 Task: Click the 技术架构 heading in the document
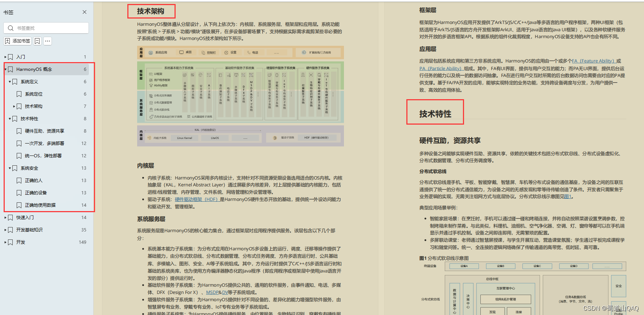pyautogui.click(x=151, y=11)
